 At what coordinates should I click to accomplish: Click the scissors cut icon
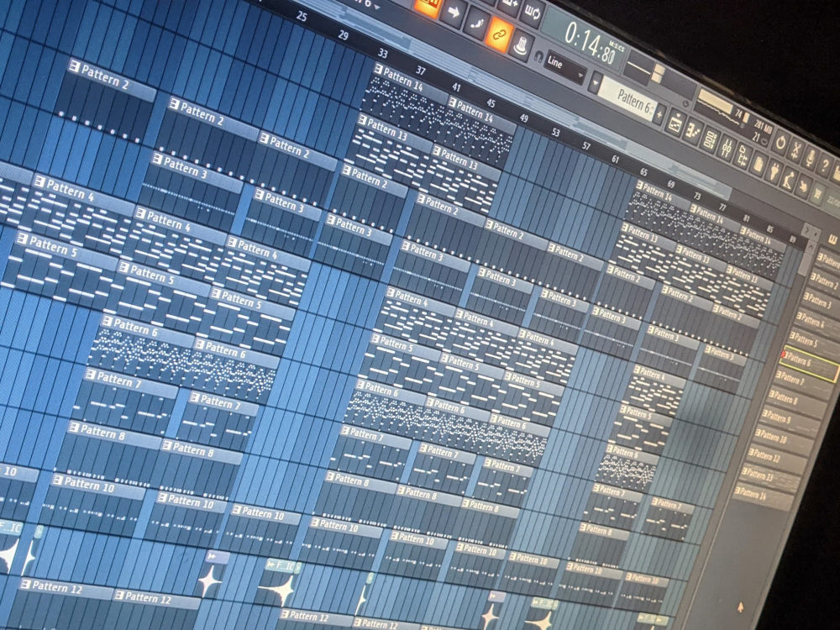coord(795,150)
